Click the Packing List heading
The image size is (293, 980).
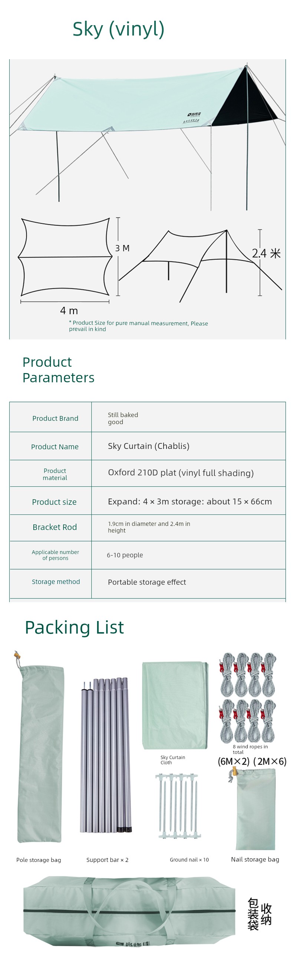point(74,627)
